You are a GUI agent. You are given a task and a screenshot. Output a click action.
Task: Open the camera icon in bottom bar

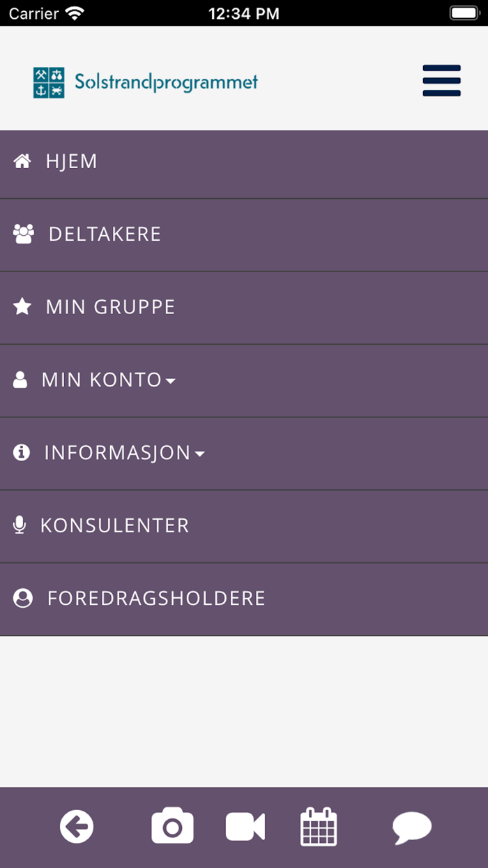point(172,828)
